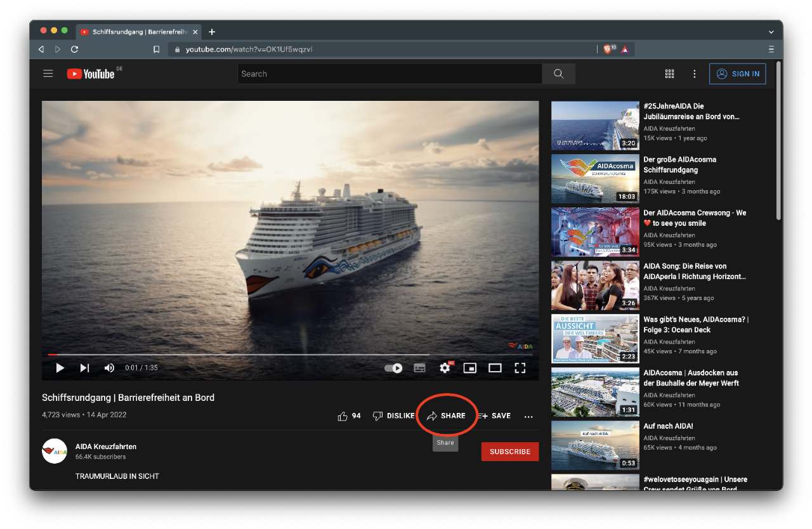This screenshot has width=812, height=529.
Task: Mute the video with the volume icon
Action: pyautogui.click(x=109, y=368)
